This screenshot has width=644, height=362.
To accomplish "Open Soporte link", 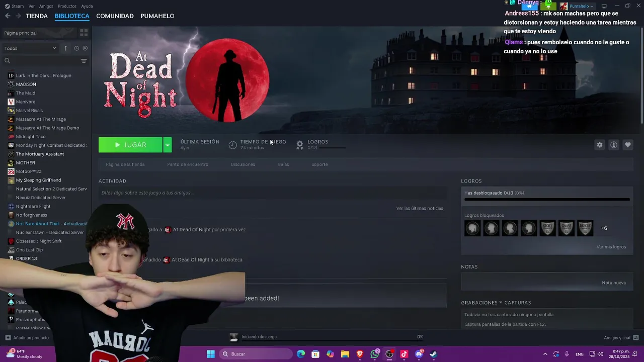I will 319,164.
